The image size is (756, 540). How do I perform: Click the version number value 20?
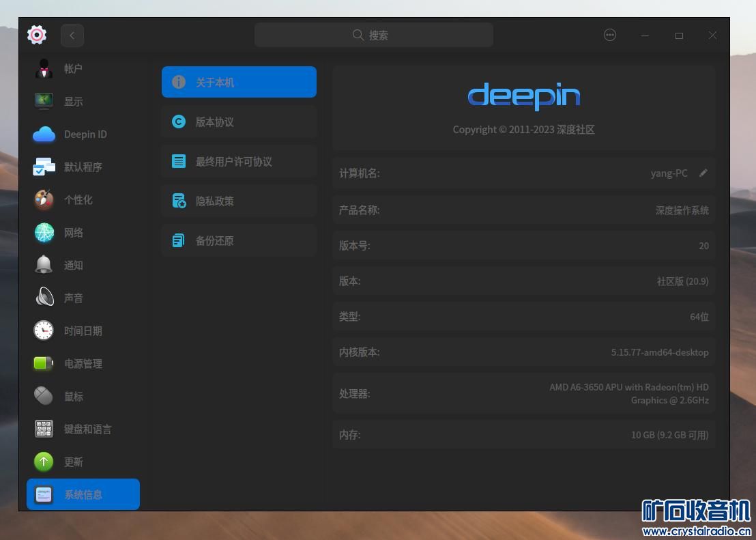[x=704, y=246]
